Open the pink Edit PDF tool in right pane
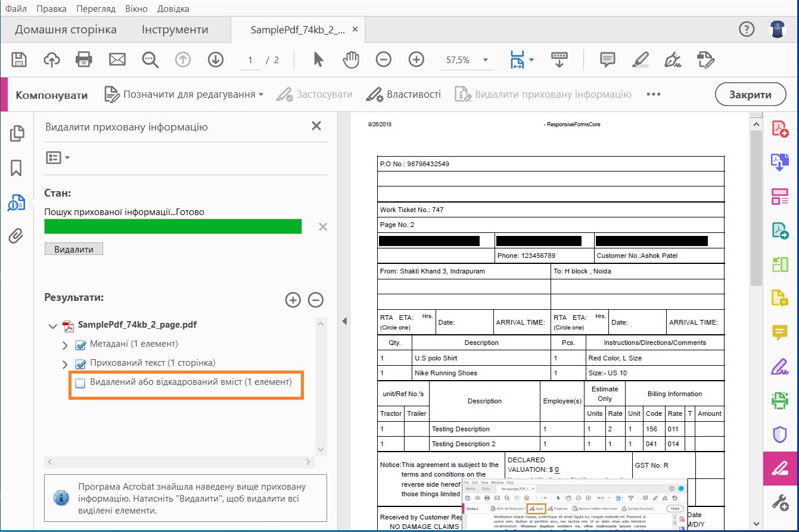This screenshot has width=799, height=532. 780,196
